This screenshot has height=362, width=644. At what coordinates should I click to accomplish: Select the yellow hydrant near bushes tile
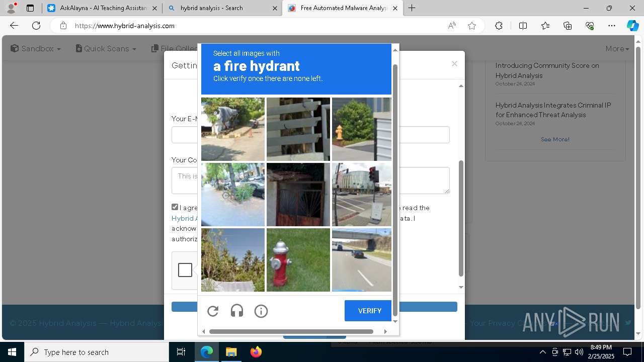361,129
